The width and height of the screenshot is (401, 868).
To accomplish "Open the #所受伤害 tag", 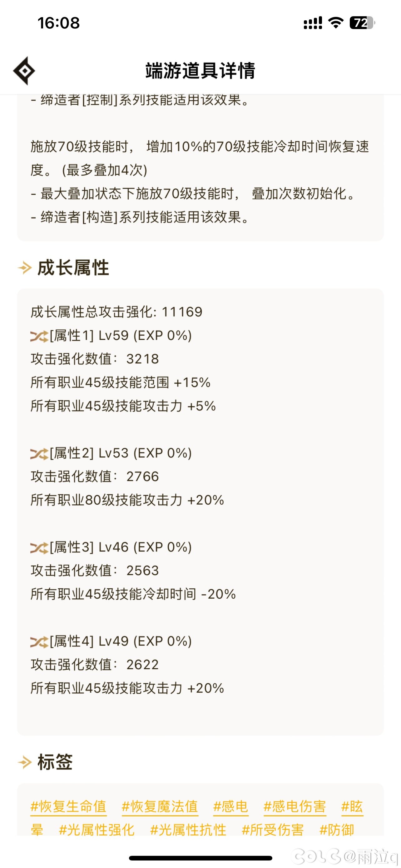I will pyautogui.click(x=273, y=830).
